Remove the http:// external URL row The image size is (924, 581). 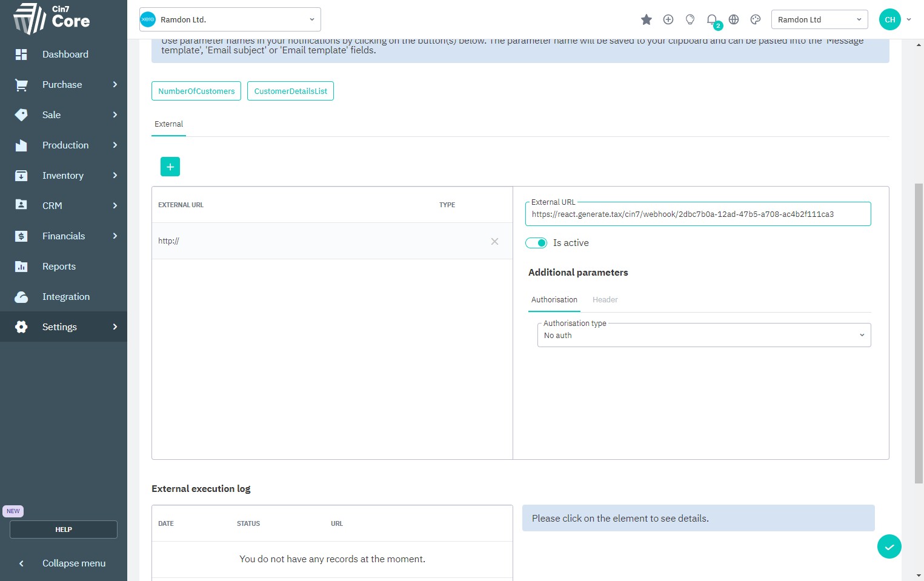(x=494, y=241)
